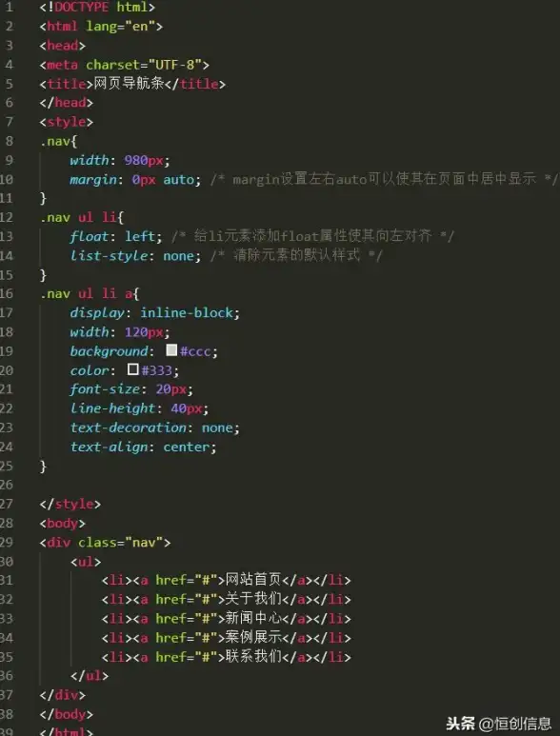The height and width of the screenshot is (736, 560).
Task: Click the DOCTYPE html declaration
Action: pos(97,7)
